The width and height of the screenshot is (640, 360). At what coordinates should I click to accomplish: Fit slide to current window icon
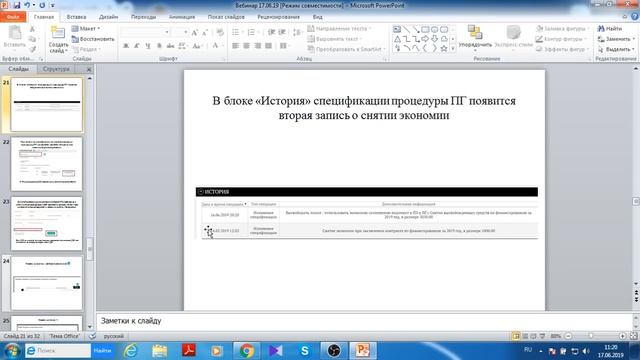point(633,336)
